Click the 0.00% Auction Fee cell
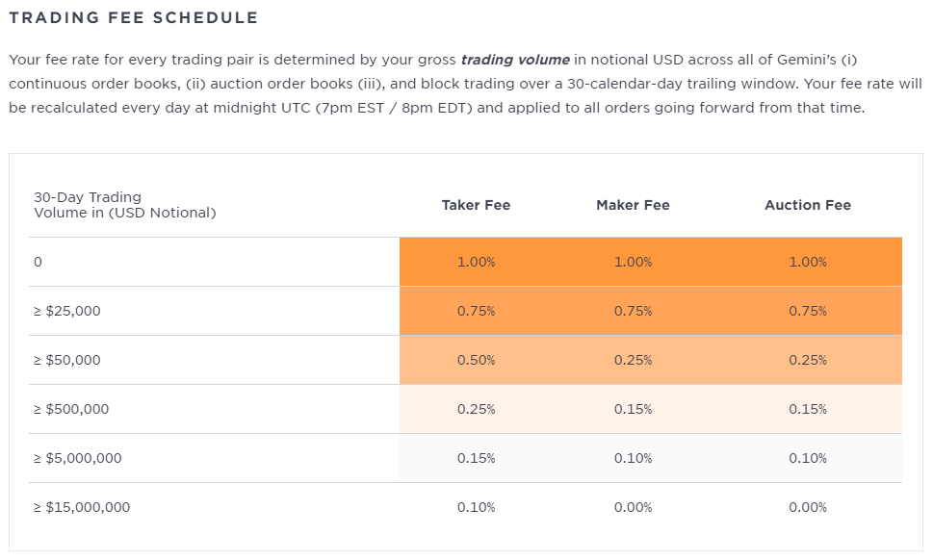This screenshot has height=560, width=933. pos(808,507)
